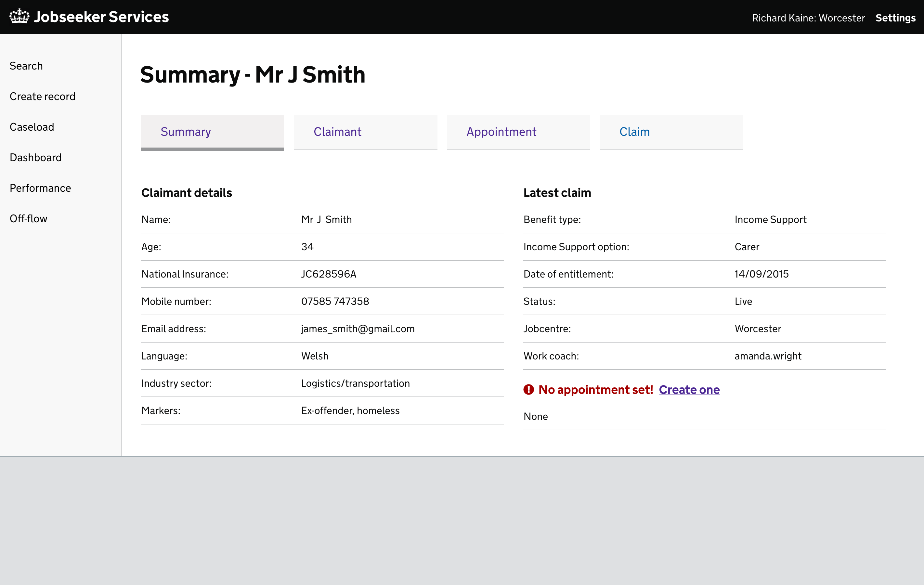Open Settings from the top bar
The height and width of the screenshot is (585, 924).
click(x=896, y=18)
